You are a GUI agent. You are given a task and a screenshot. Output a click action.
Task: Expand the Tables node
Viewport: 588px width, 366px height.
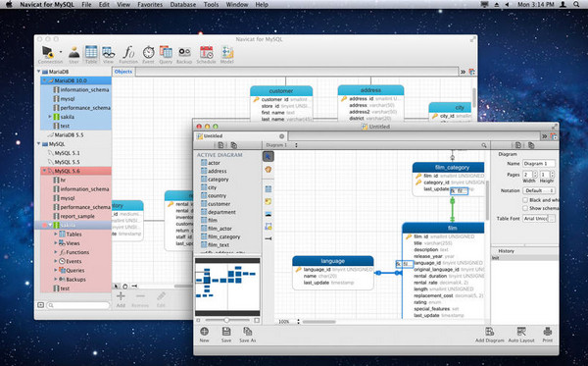point(56,234)
